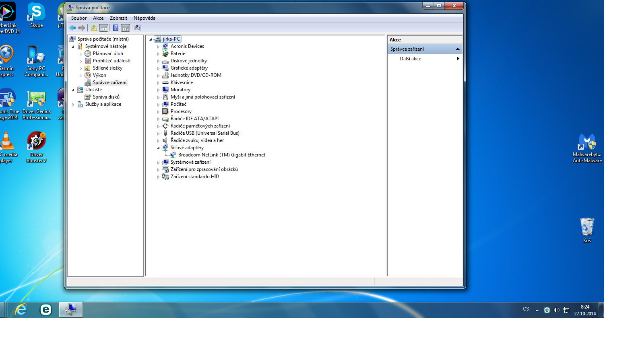Click the blue Help question mark icon
The image size is (644, 362).
click(x=116, y=28)
